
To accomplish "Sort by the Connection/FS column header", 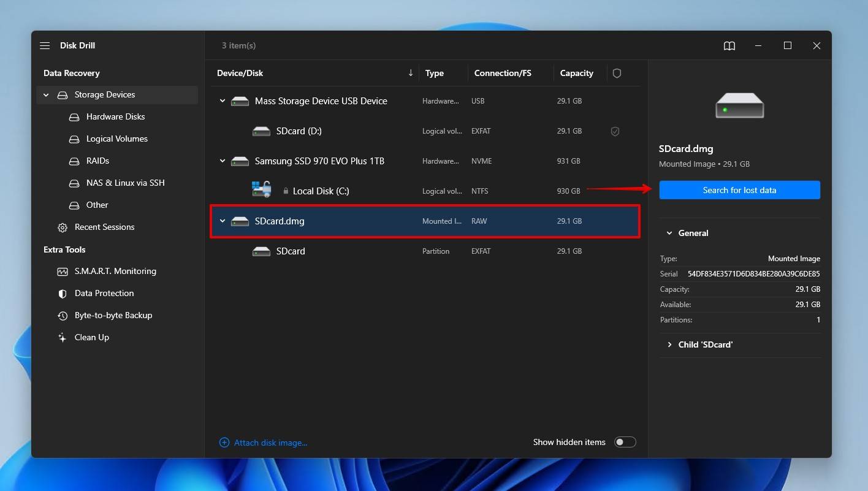I will coord(503,73).
